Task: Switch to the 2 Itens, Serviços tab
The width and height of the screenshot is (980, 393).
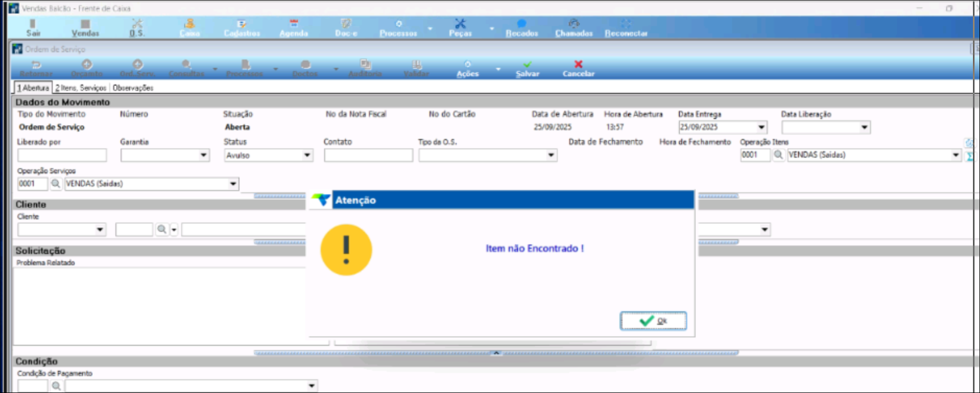Action: pyautogui.click(x=81, y=88)
